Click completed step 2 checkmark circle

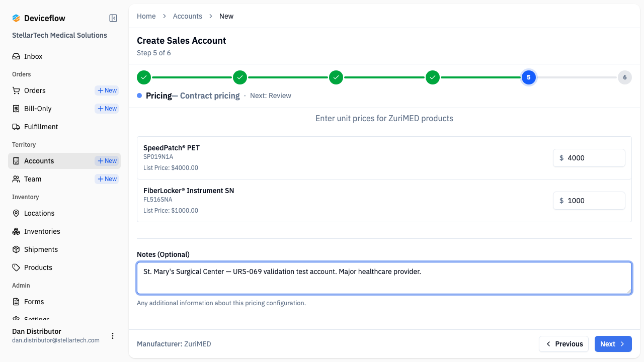point(240,77)
